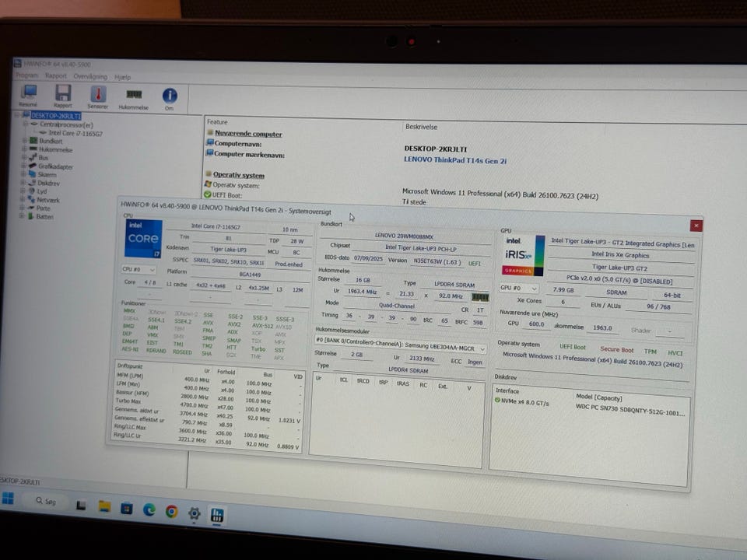Click the Intel Tiger Lake-UP3 PCH-LP chipset field
Screen dimensions: 747x560
(x=421, y=249)
